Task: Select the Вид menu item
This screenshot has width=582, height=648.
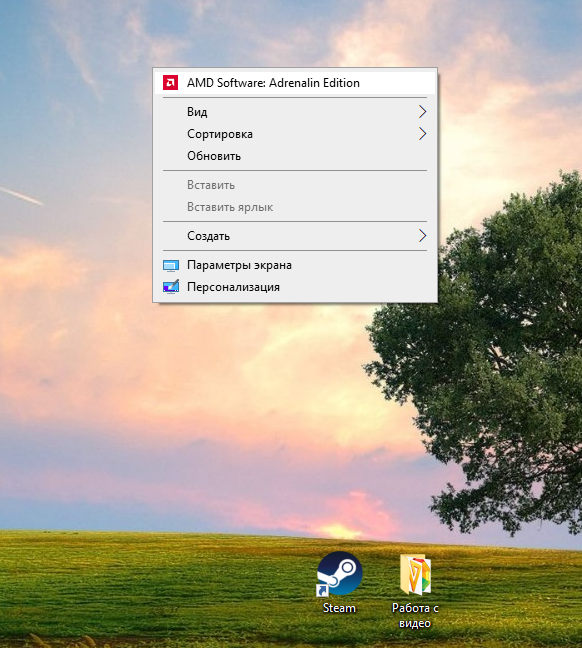Action: click(295, 112)
